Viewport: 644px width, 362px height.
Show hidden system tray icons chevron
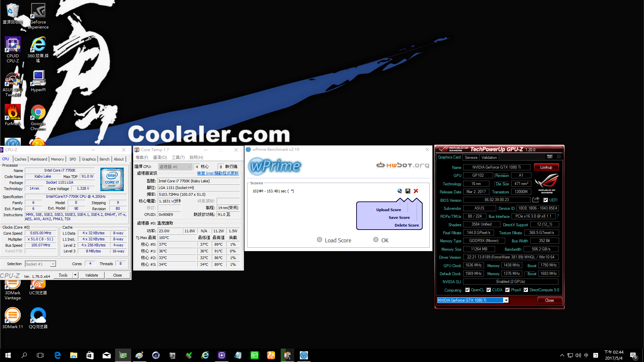pyautogui.click(x=562, y=355)
